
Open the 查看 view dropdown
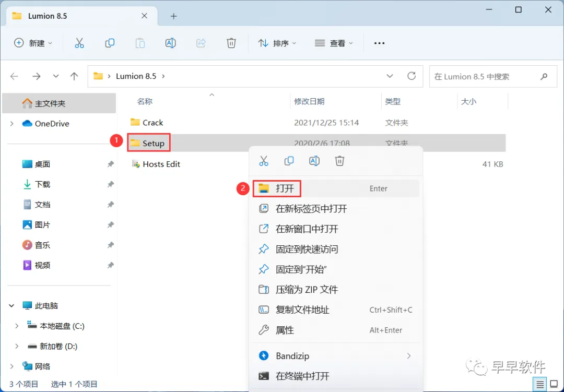[333, 43]
